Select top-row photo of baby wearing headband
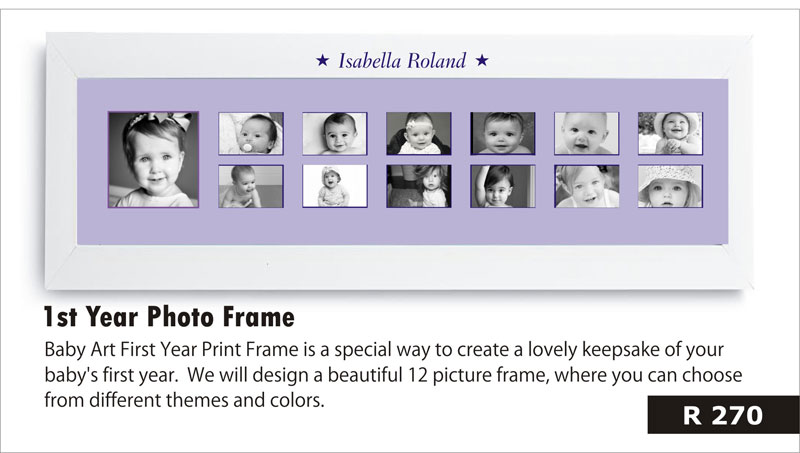 point(418,133)
